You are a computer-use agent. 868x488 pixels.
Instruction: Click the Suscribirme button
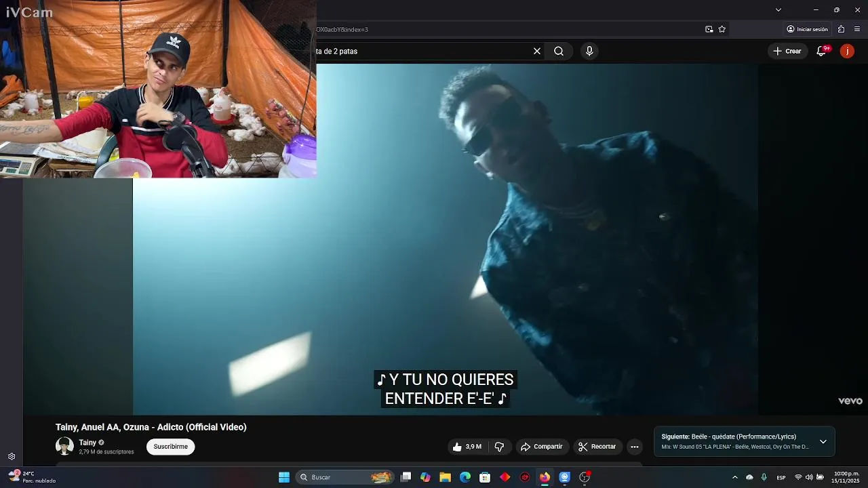(x=171, y=447)
